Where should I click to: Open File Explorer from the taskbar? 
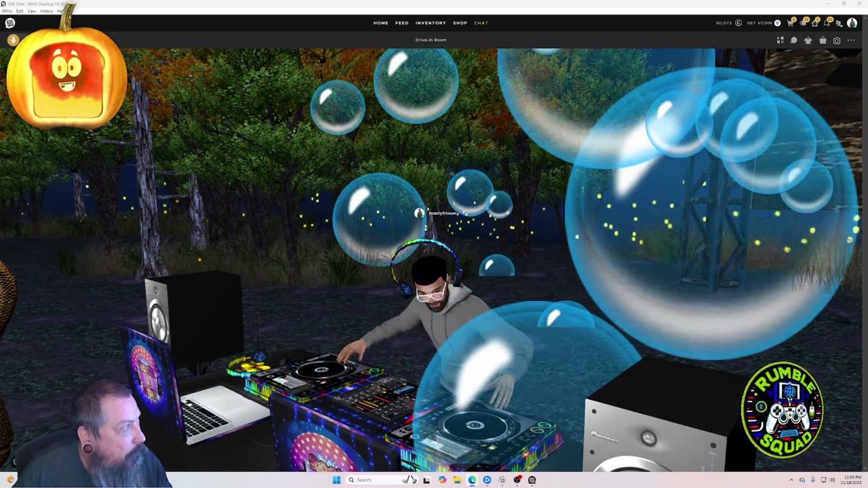click(x=457, y=480)
